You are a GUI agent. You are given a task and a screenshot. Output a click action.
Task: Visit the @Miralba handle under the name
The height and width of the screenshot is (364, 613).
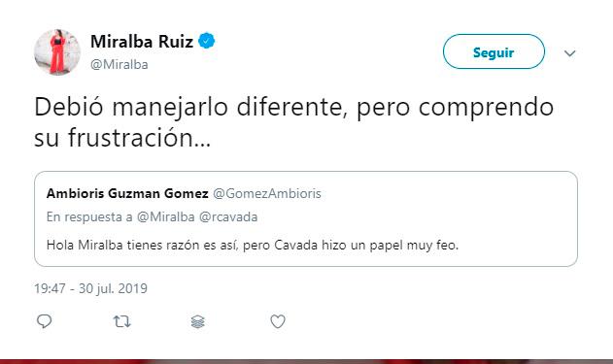(x=119, y=64)
